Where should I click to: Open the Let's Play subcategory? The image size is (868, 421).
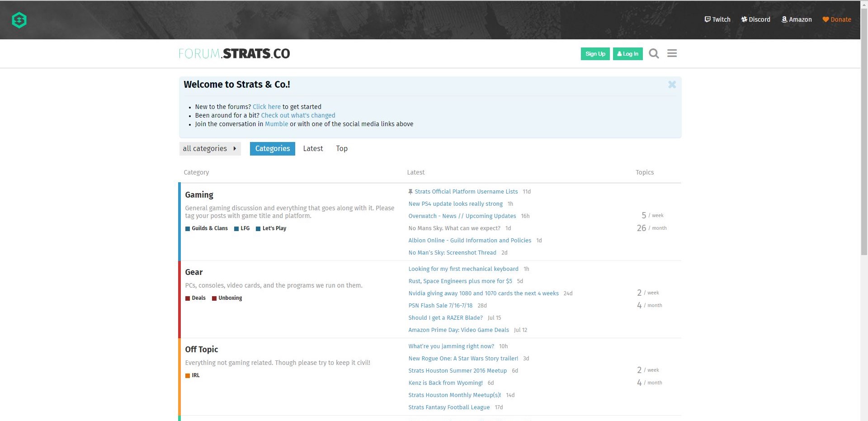(x=271, y=228)
